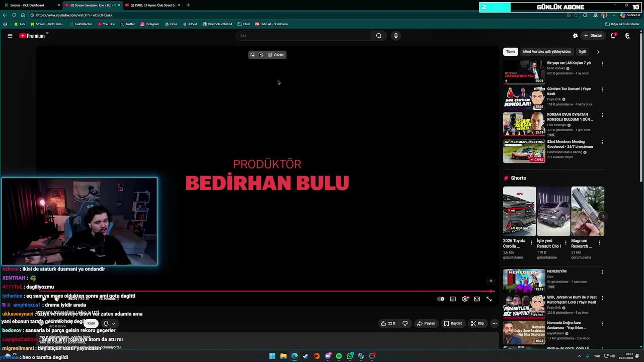The width and height of the screenshot is (644, 362).
Task: Switch to theater mode in player
Action: [x=477, y=299]
